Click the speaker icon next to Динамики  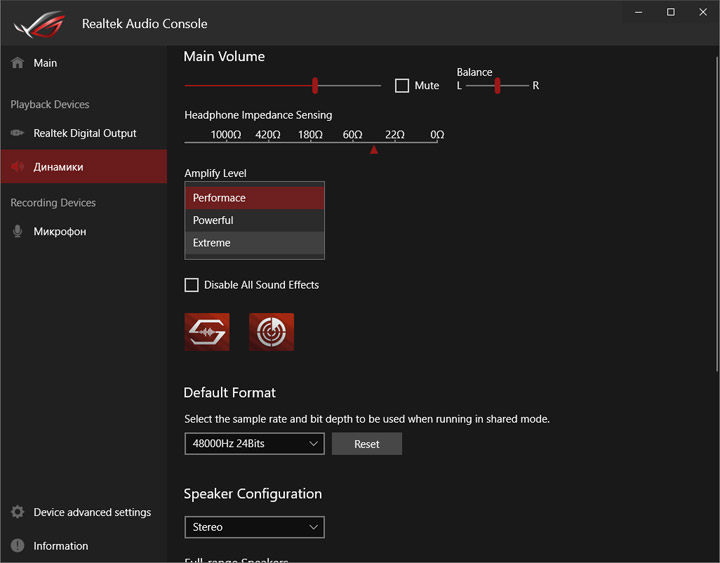coord(17,167)
